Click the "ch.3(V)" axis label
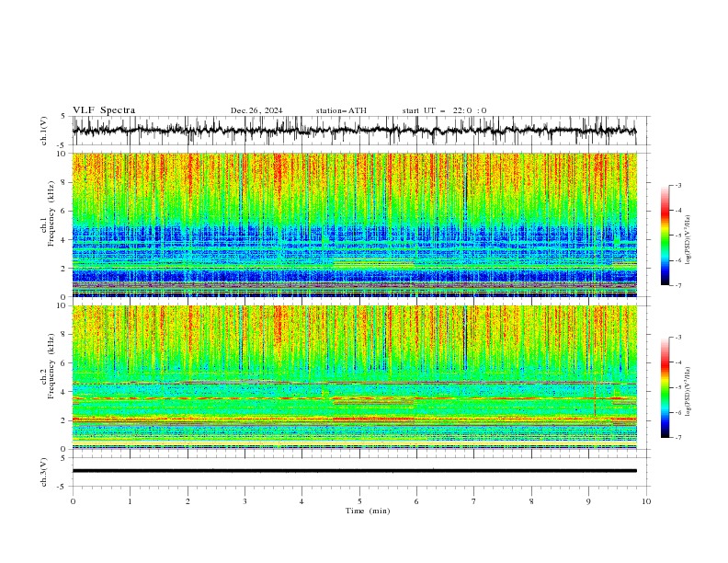The width and height of the screenshot is (728, 563). pyautogui.click(x=44, y=472)
